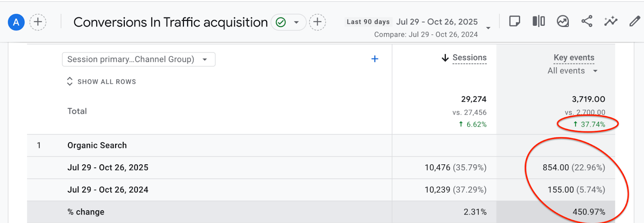Open the date range picker dropdown
The height and width of the screenshot is (223, 644).
(488, 28)
